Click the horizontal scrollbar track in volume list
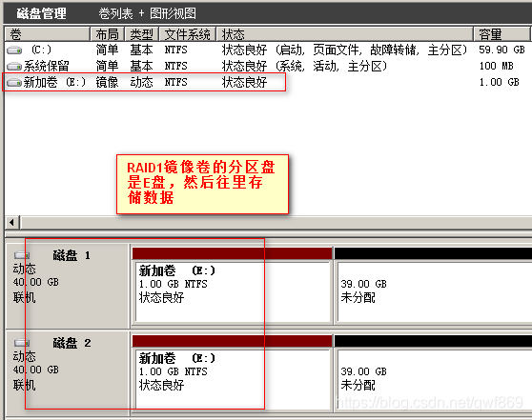The image size is (532, 420). [x=276, y=222]
